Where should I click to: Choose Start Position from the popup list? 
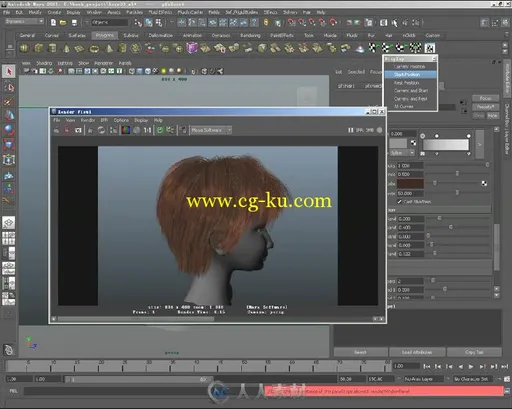(410, 74)
